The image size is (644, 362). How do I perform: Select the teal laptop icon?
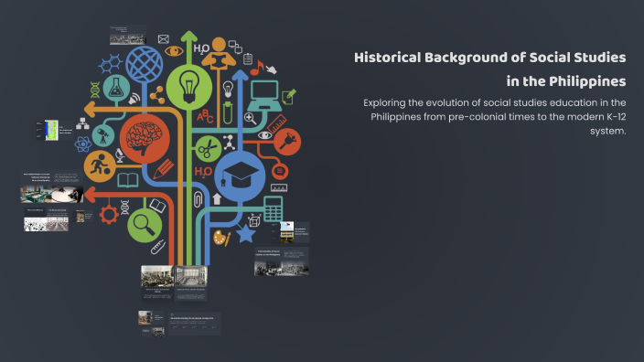[264, 96]
